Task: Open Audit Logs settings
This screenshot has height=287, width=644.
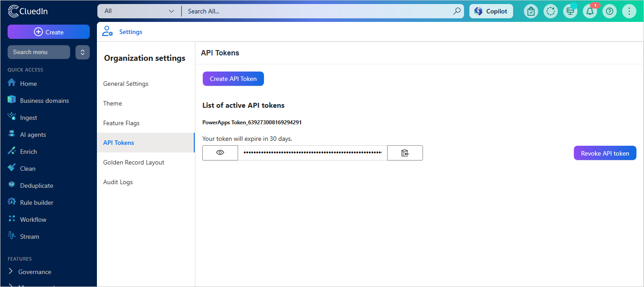Action: pyautogui.click(x=146, y=182)
